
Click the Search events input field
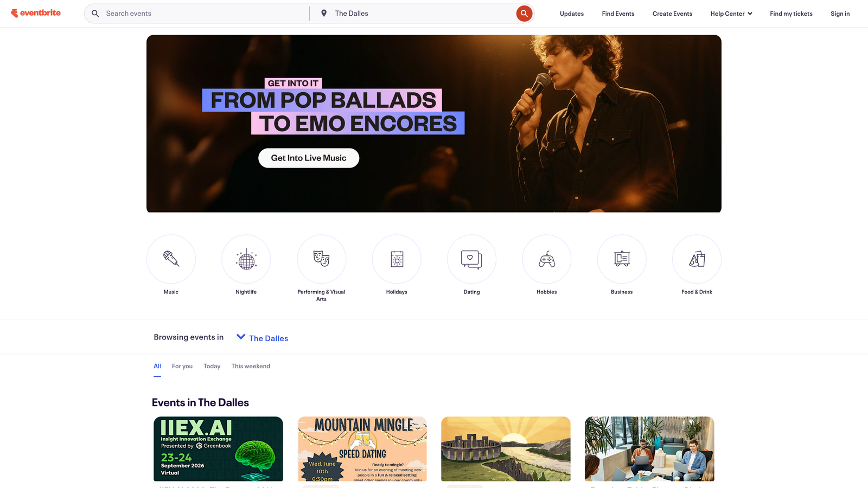pyautogui.click(x=206, y=14)
